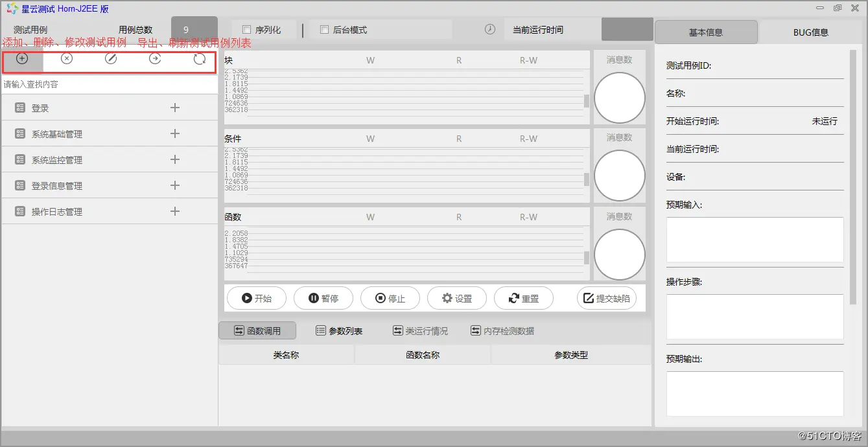
Task: Switch to the 基本信息 tab
Action: pos(706,32)
